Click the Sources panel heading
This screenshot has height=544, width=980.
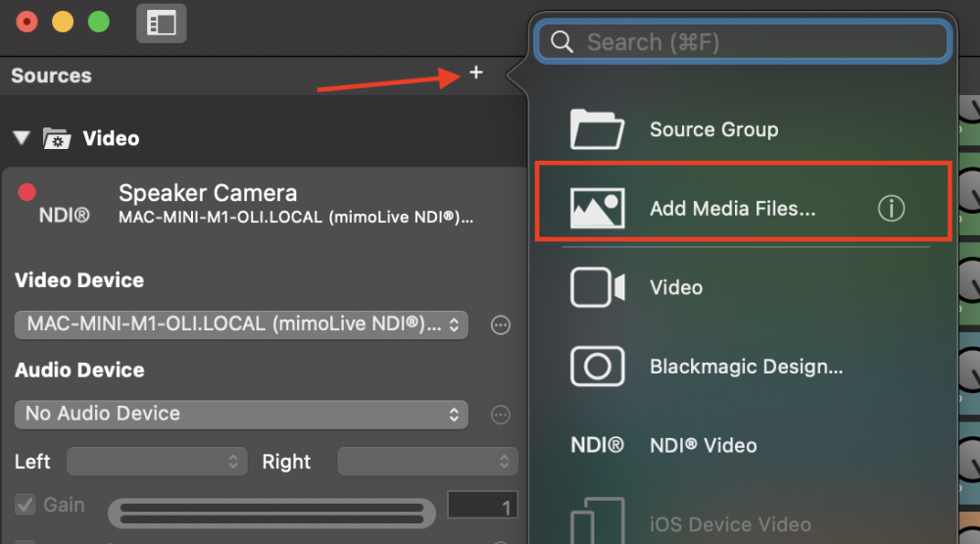pyautogui.click(x=51, y=75)
